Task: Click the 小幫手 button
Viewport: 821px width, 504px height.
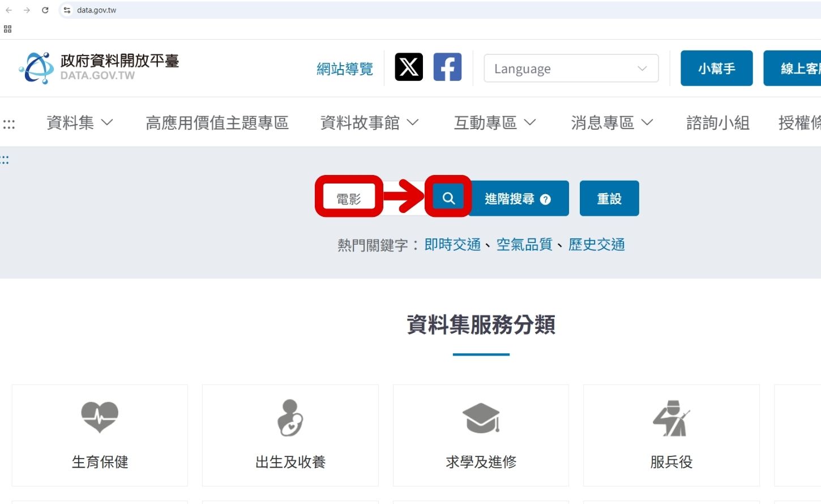Action: pos(716,68)
